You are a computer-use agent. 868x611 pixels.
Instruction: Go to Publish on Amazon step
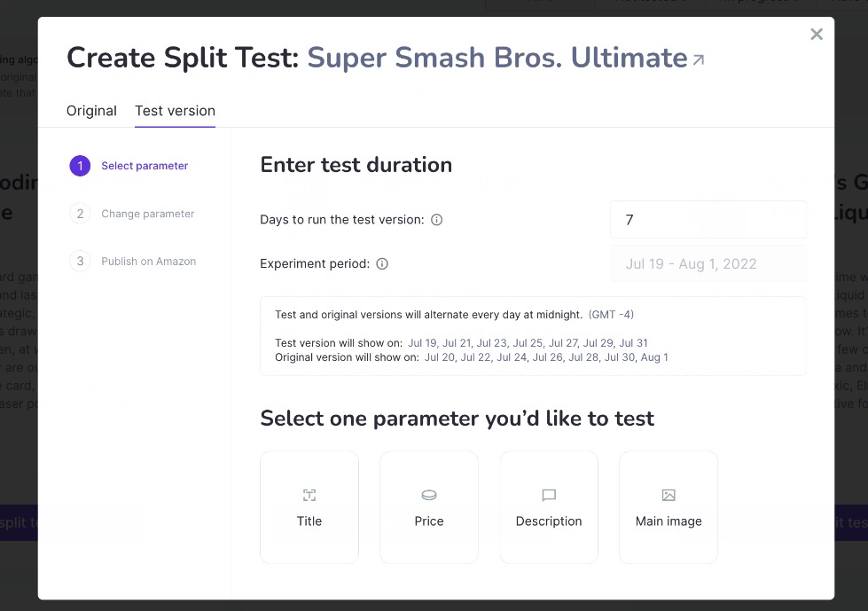click(148, 262)
